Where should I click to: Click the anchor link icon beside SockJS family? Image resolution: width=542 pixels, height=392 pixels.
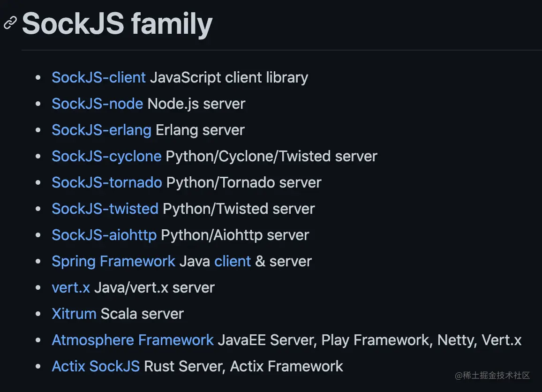coord(10,23)
